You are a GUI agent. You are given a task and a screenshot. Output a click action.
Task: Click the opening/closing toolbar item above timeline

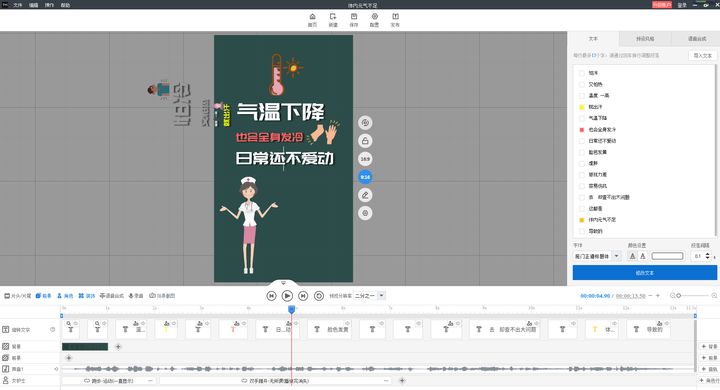point(18,296)
